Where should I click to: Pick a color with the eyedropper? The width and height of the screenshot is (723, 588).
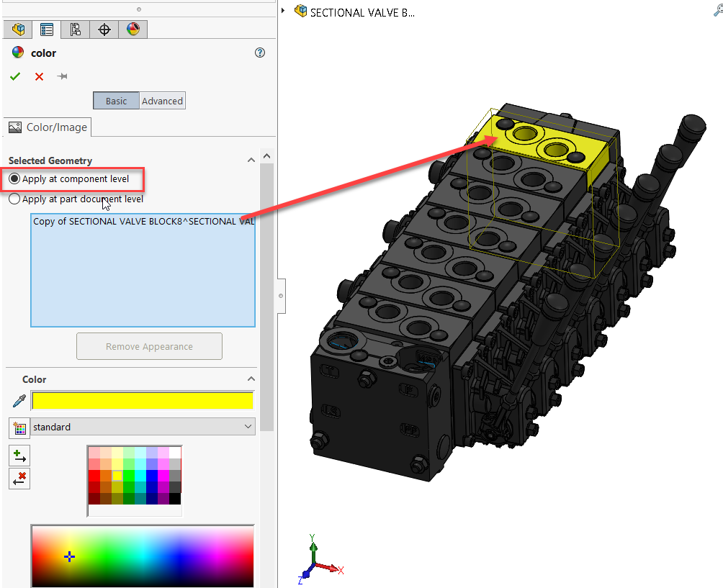click(19, 401)
